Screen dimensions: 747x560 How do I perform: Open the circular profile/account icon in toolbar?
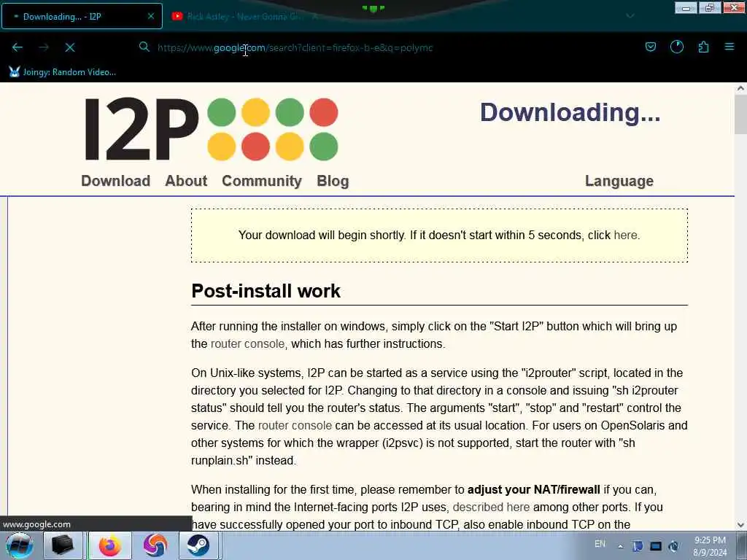[x=677, y=47]
